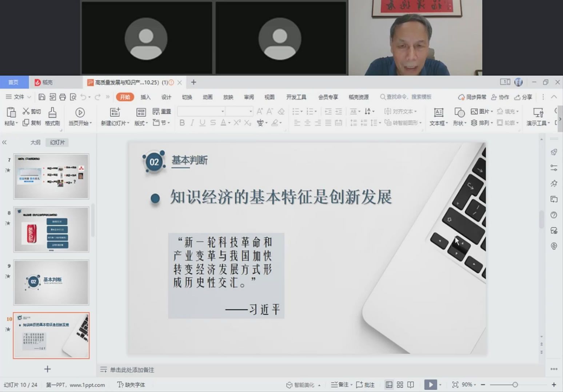
Task: Open reading view from the status bar
Action: (x=411, y=384)
